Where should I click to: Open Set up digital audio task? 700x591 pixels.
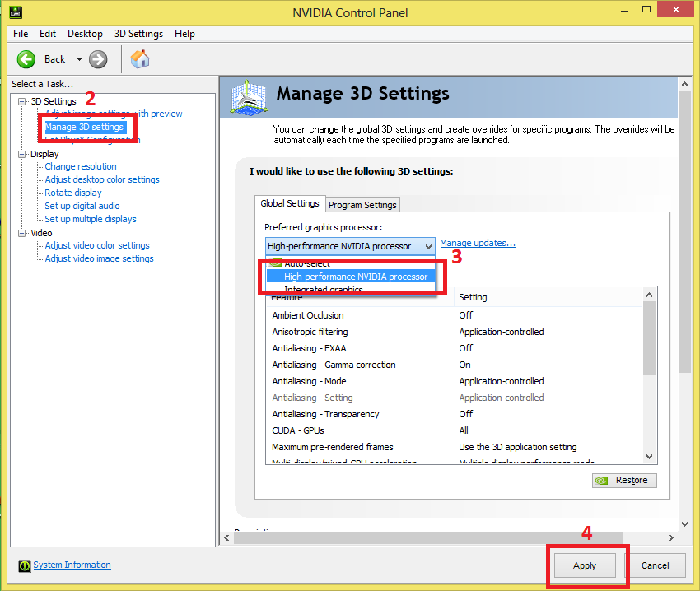pyautogui.click(x=82, y=206)
